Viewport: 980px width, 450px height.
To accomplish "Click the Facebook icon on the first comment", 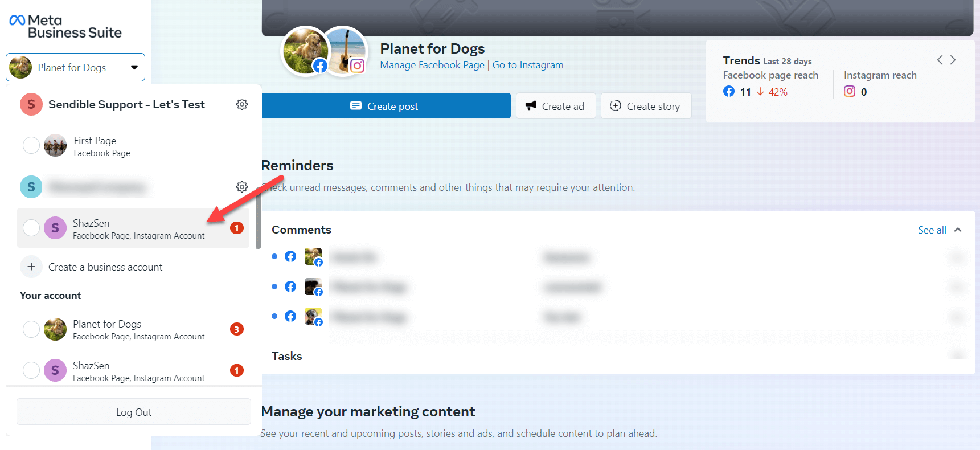I will click(x=290, y=256).
